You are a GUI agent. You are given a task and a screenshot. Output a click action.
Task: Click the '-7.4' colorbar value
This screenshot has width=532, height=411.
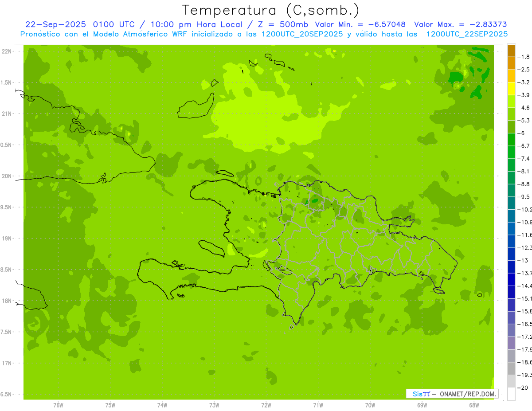524,159
